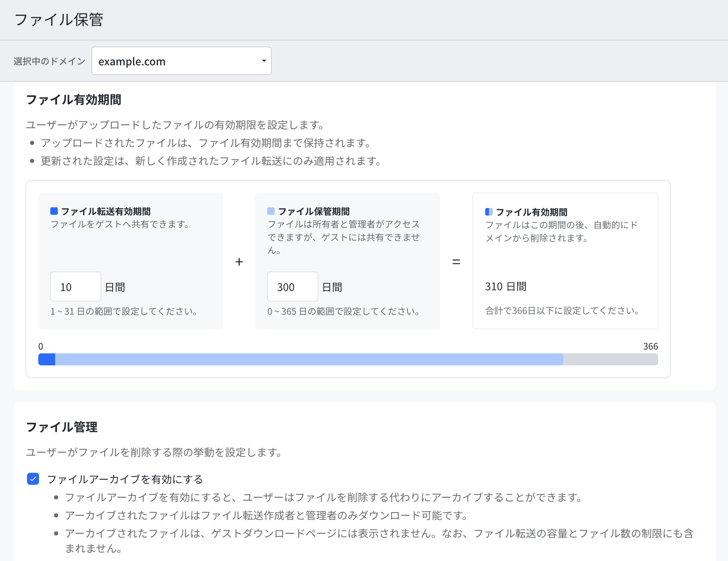Open the 選択中のドメイン example.com dropdown
This screenshot has width=728, height=561.
[x=181, y=61]
